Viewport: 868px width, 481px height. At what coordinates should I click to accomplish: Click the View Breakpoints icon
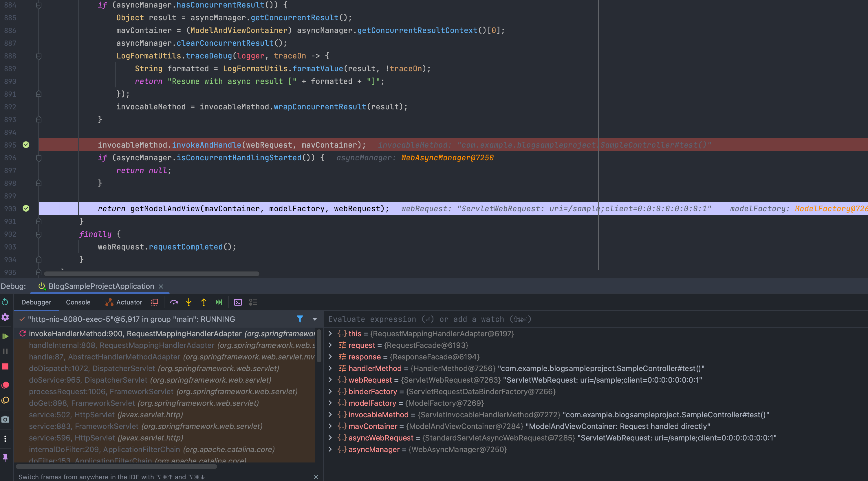[6, 385]
